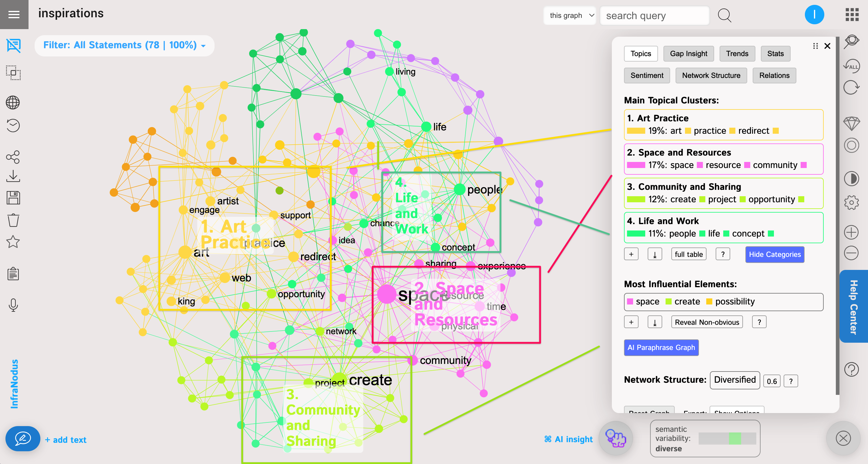Click Hide Categories button

click(x=775, y=254)
